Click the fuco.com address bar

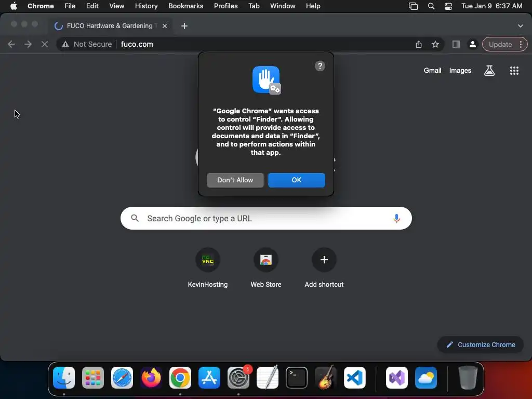pos(250,45)
